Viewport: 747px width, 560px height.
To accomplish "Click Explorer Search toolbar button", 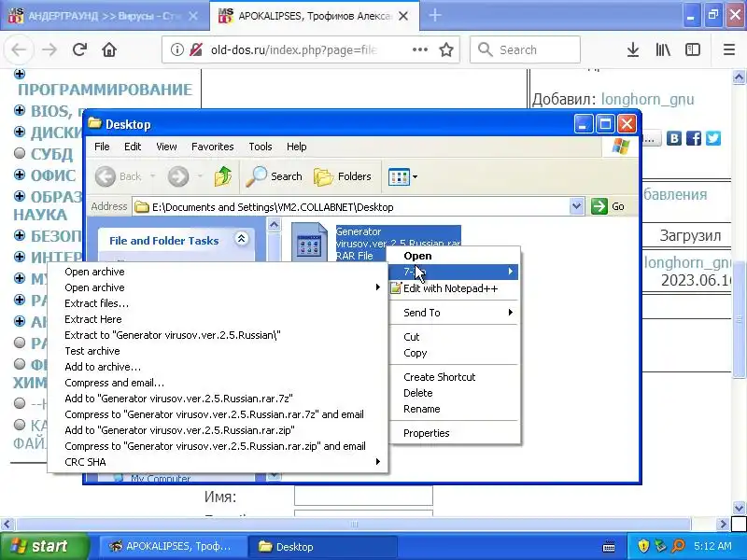I will click(x=274, y=176).
